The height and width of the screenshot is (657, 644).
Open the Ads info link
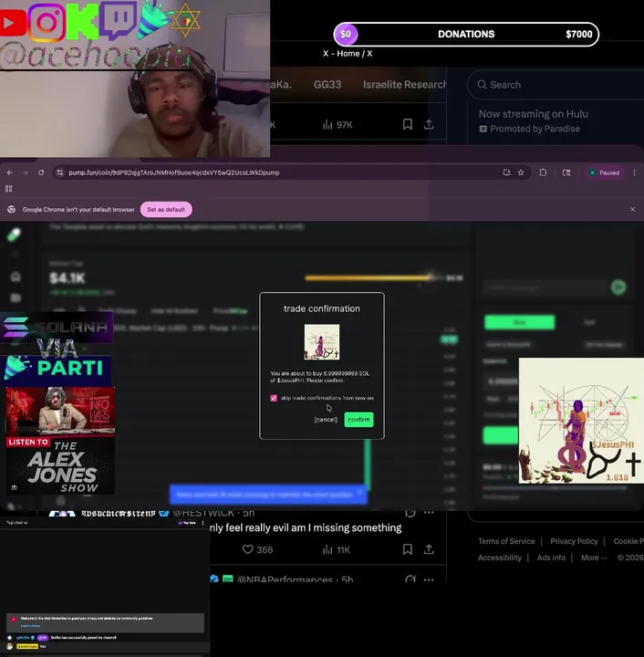click(551, 558)
